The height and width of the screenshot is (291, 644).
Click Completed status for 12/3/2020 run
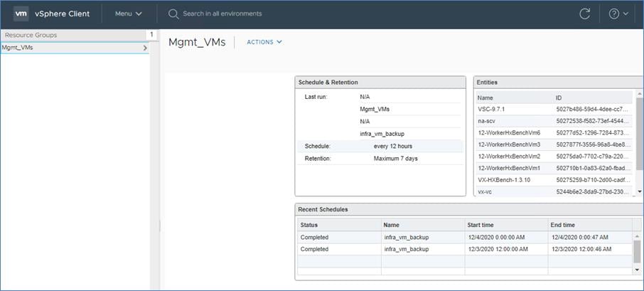314,249
